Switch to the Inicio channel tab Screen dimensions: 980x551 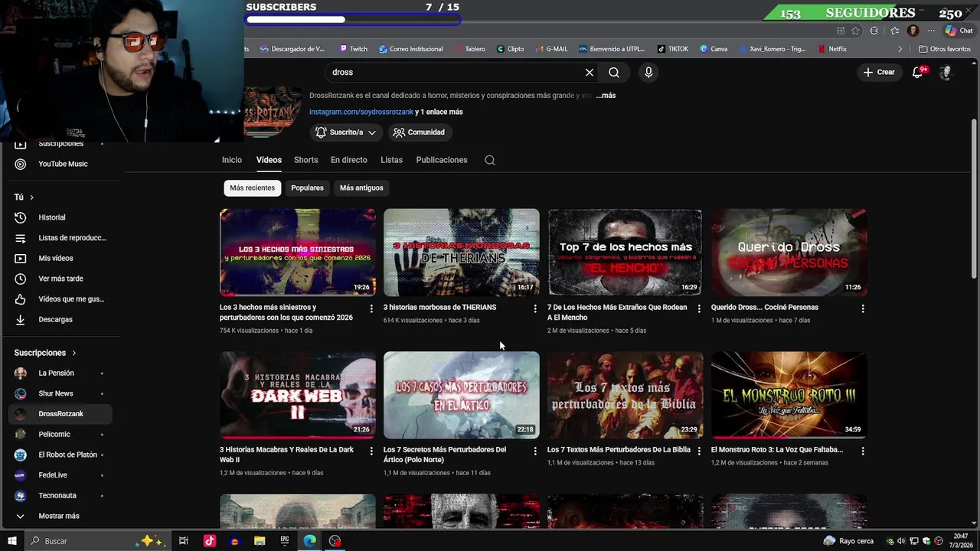point(232,160)
